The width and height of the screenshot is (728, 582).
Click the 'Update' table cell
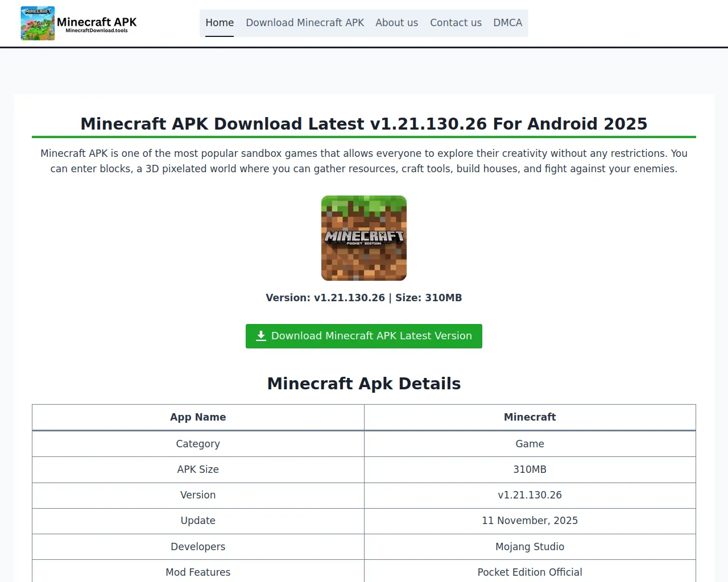point(198,521)
